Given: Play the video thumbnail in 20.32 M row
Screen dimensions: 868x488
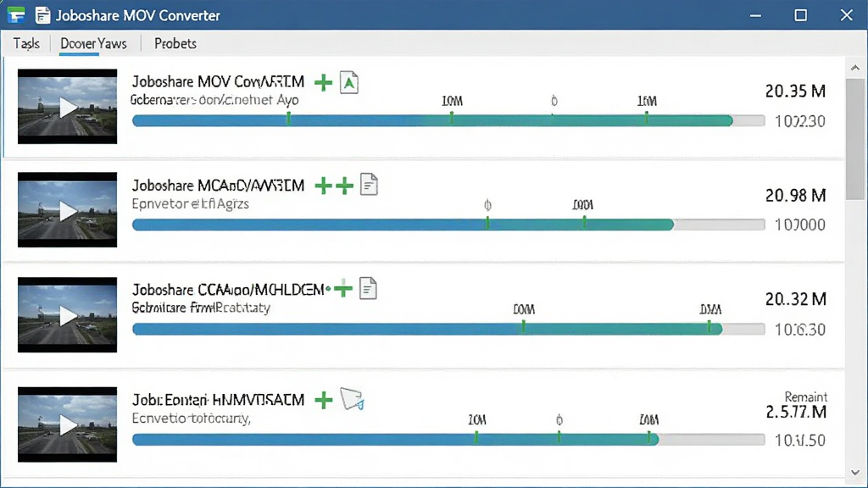Looking at the screenshot, I should 68,315.
